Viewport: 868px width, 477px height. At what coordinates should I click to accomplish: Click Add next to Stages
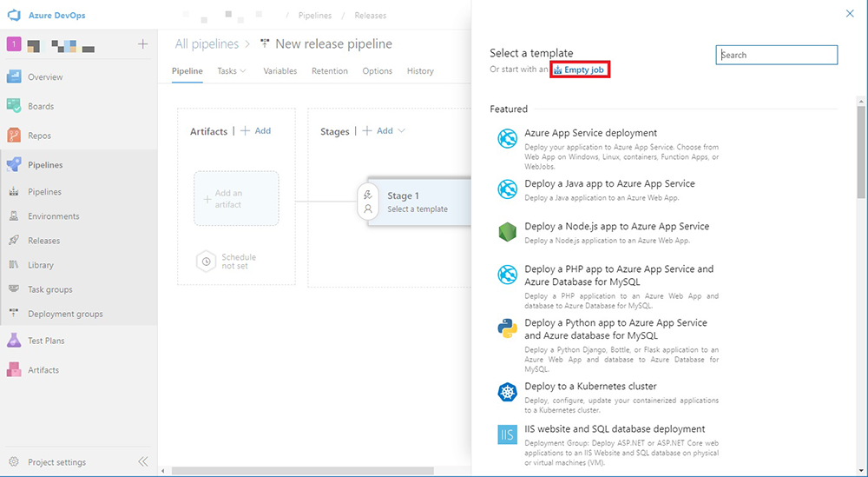click(378, 130)
